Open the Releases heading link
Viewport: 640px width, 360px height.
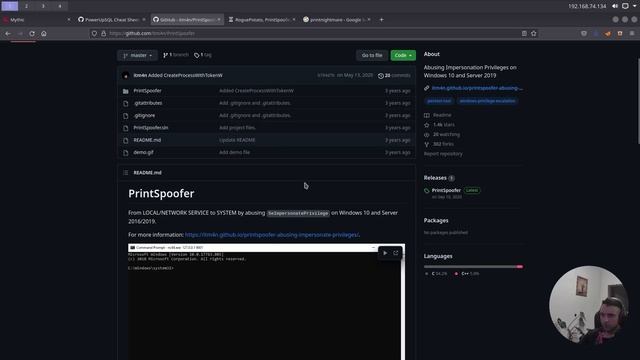pos(435,178)
